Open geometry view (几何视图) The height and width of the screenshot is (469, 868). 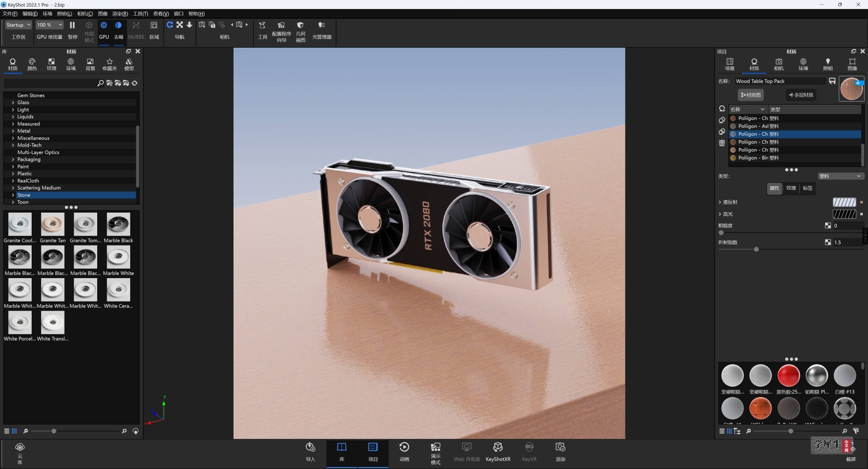coord(300,31)
